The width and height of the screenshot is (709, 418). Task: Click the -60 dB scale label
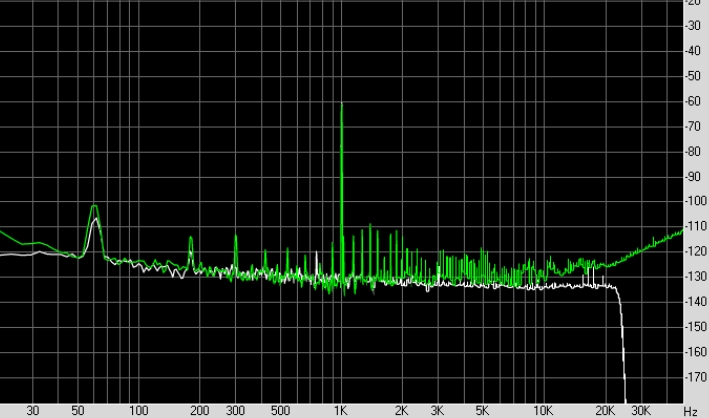click(x=693, y=101)
